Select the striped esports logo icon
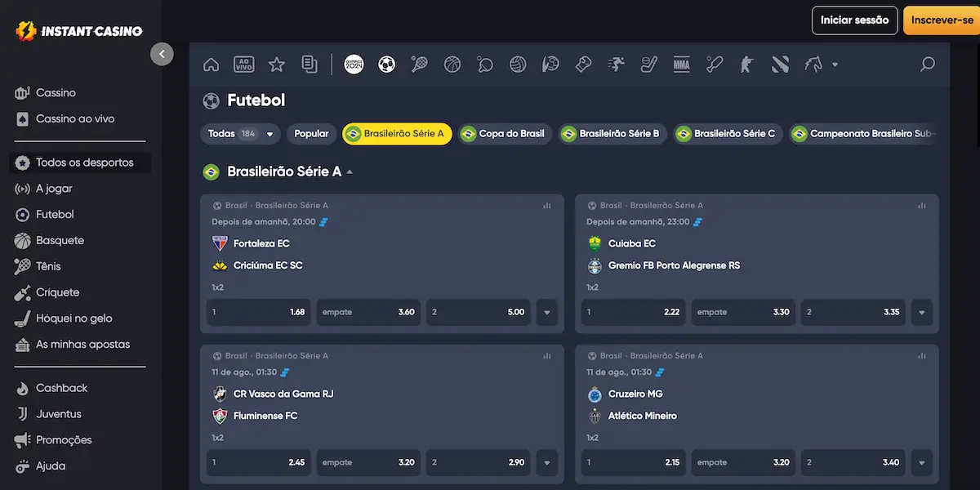This screenshot has height=490, width=980. tap(780, 65)
